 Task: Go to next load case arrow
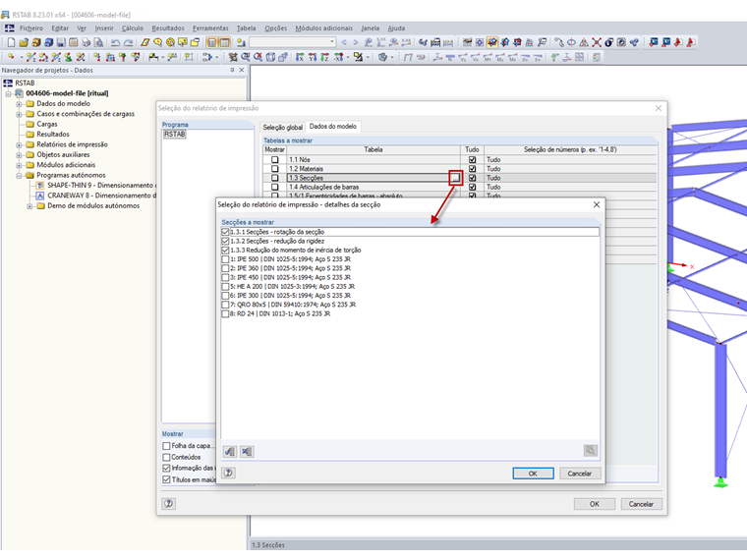[356, 42]
